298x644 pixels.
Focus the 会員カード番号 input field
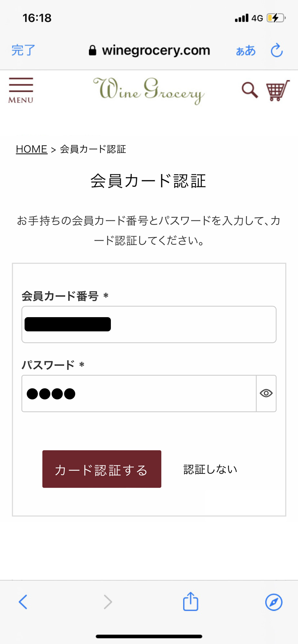pos(149,324)
